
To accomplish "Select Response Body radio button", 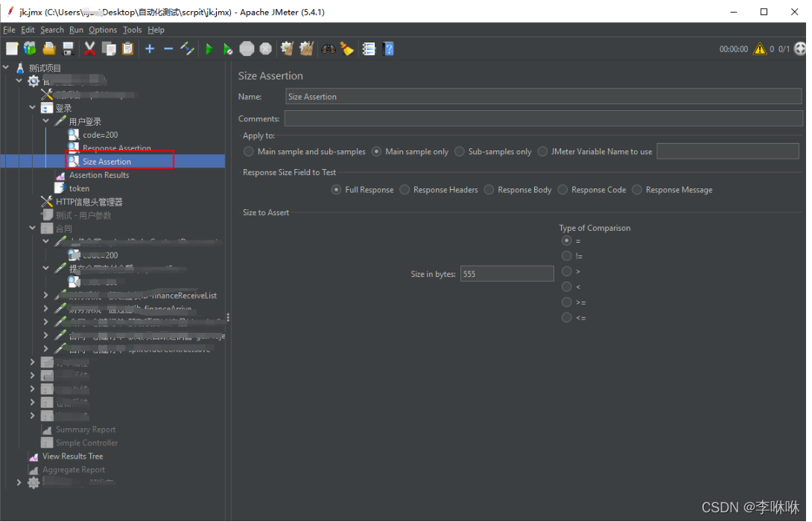I will (x=518, y=190).
